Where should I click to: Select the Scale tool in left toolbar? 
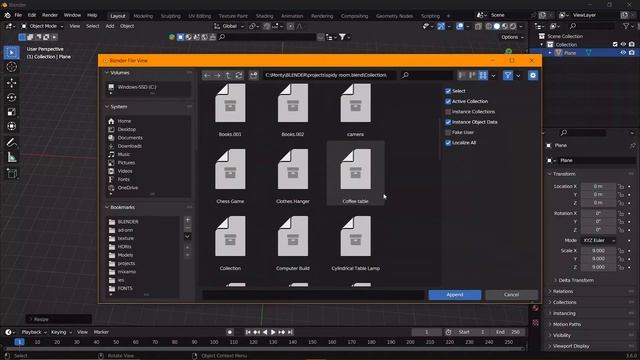[x=11, y=112]
